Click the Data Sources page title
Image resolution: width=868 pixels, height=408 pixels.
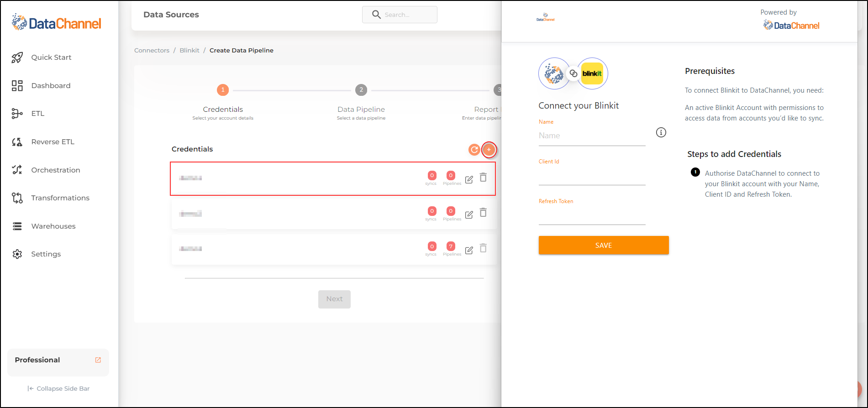click(x=171, y=15)
